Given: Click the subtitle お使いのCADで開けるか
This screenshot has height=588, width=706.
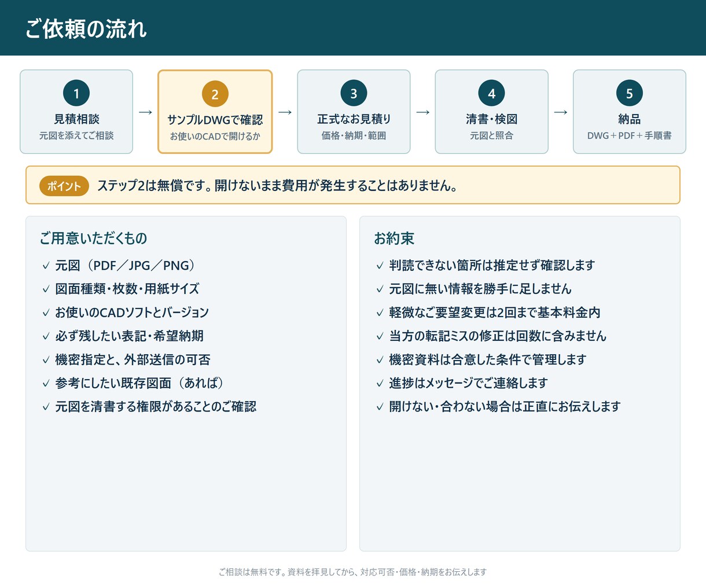Looking at the screenshot, I should 215,137.
